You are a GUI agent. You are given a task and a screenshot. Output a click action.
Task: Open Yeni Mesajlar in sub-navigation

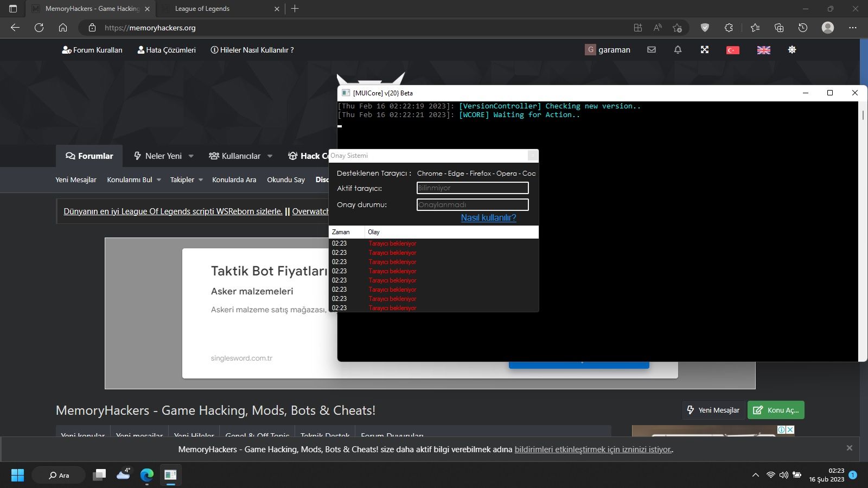click(x=76, y=180)
